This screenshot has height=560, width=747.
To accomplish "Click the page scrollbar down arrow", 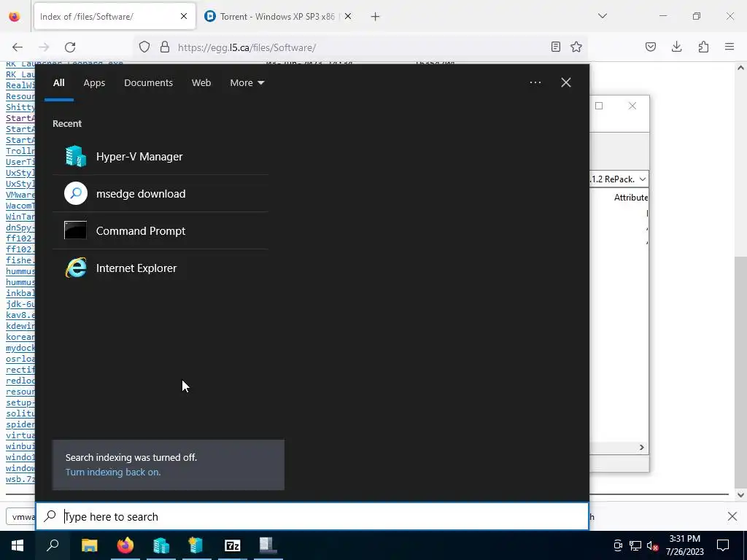I will (740, 494).
